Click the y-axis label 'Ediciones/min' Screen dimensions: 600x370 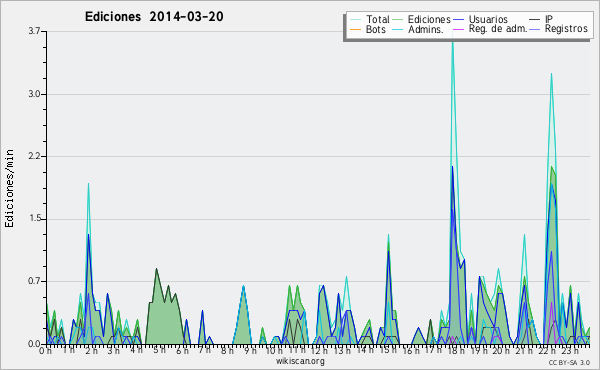tap(9, 188)
